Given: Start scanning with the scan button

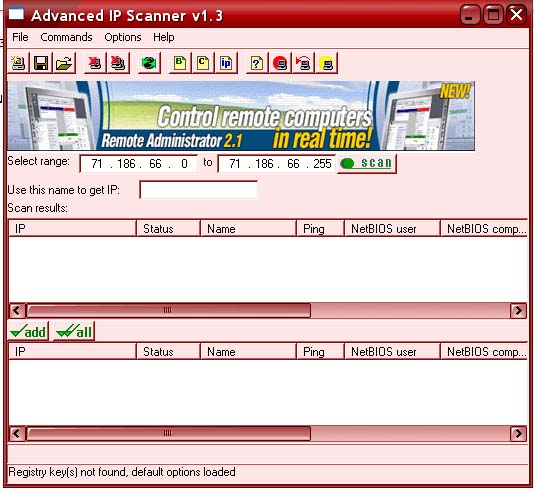Looking at the screenshot, I should click(367, 164).
